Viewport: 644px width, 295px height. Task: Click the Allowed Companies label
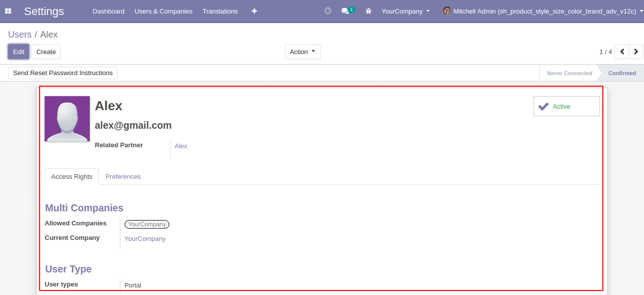(76, 223)
